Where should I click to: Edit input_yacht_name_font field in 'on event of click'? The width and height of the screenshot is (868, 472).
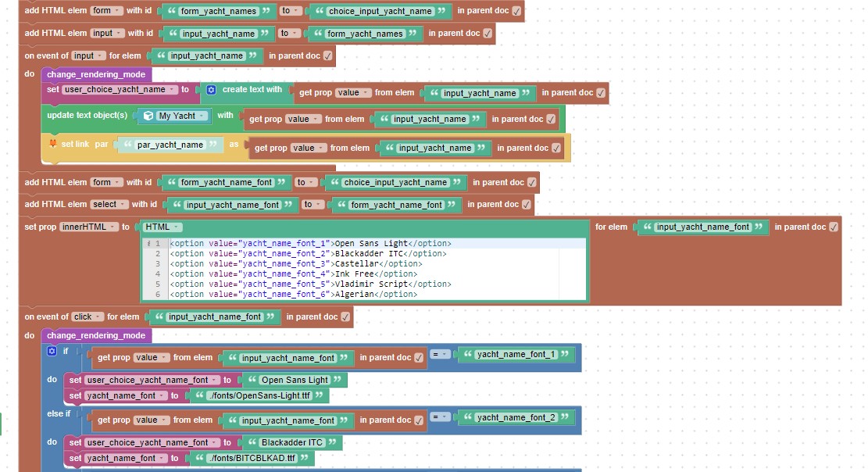coord(215,317)
